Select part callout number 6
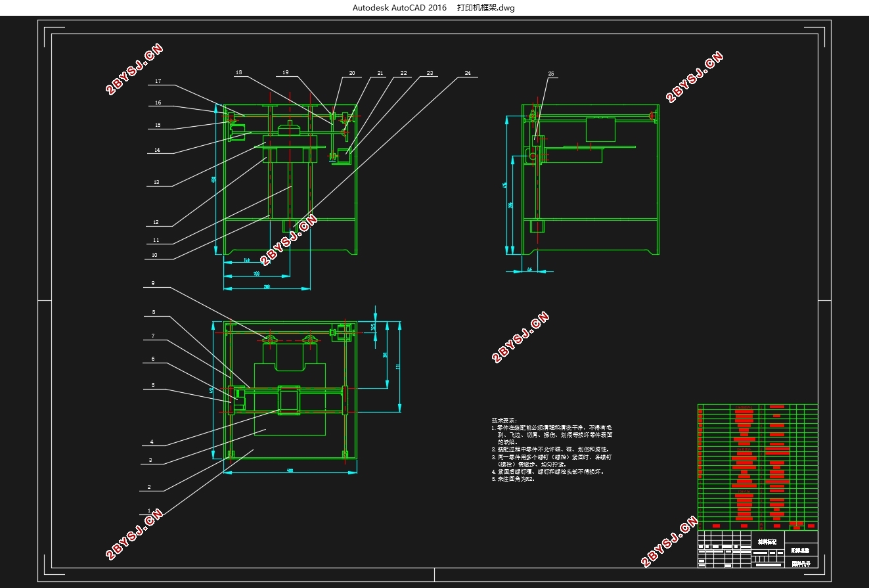This screenshot has height=588, width=869. 153,359
